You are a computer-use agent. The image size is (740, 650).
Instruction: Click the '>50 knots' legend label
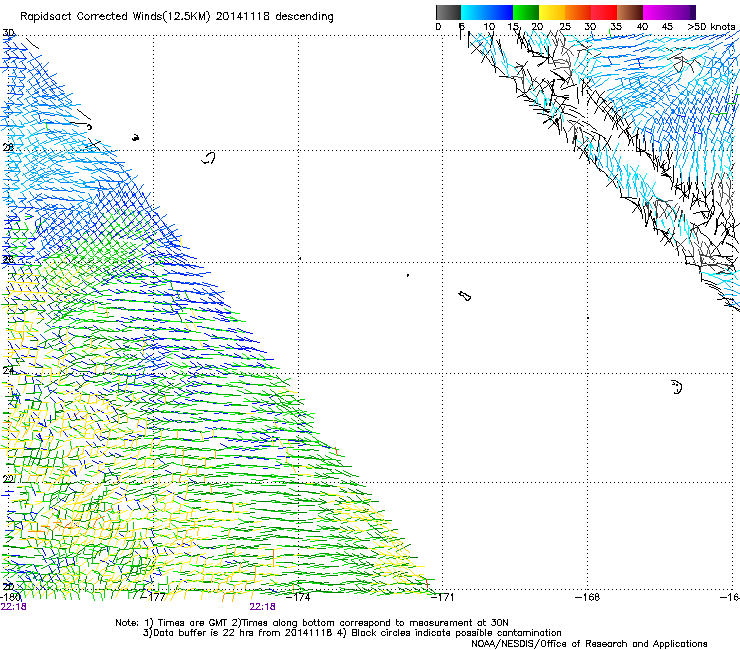pos(711,26)
